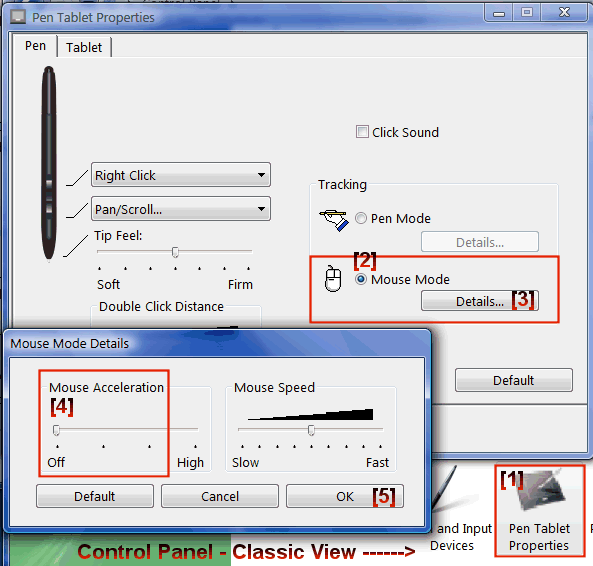Click the "Tracking" group label
The image size is (593, 566).
(342, 185)
